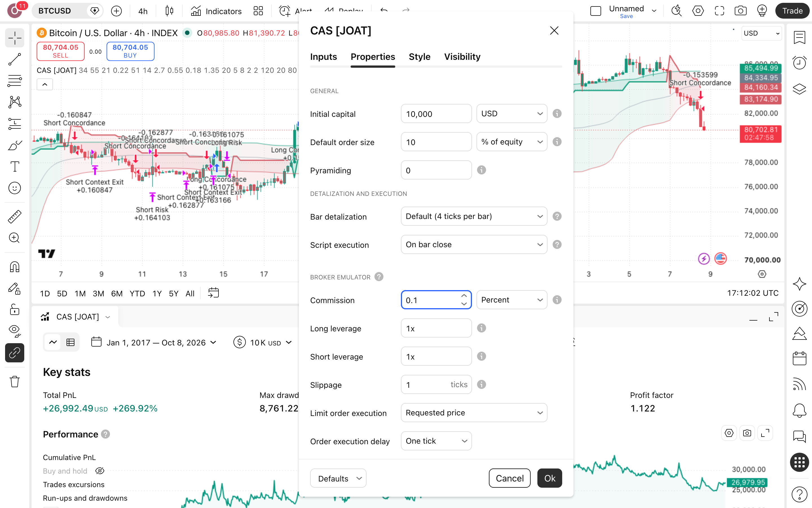Open the % of equity order size dropdown
This screenshot has height=508, width=812.
pos(512,142)
